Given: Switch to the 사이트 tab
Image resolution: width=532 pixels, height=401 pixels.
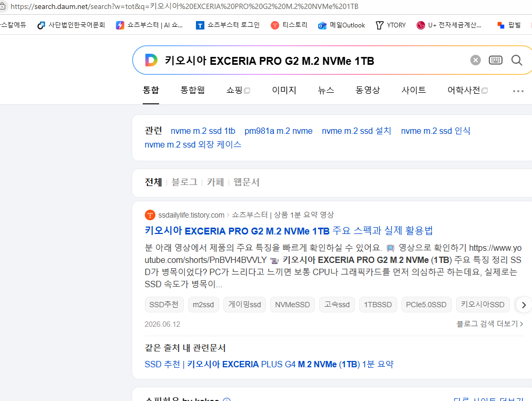Looking at the screenshot, I should coord(413,90).
